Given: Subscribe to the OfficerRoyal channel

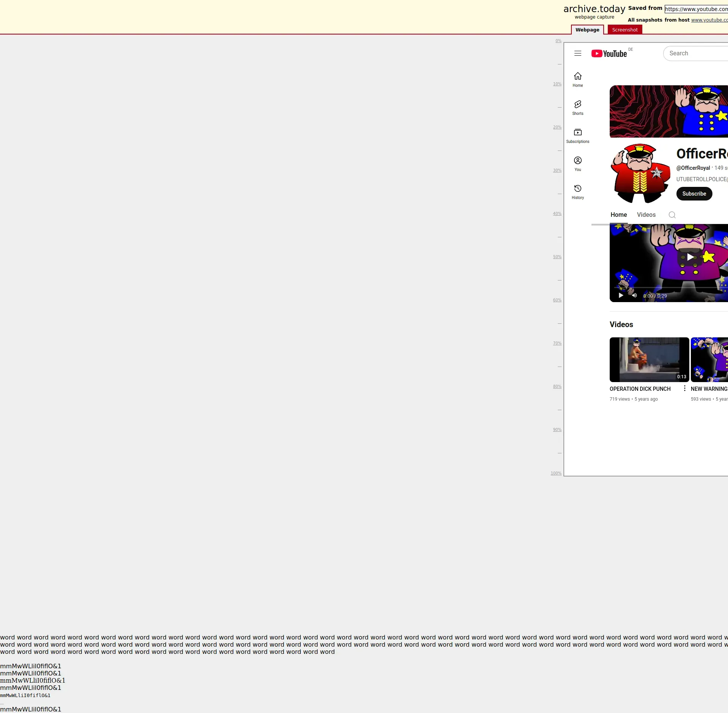Looking at the screenshot, I should [x=694, y=194].
